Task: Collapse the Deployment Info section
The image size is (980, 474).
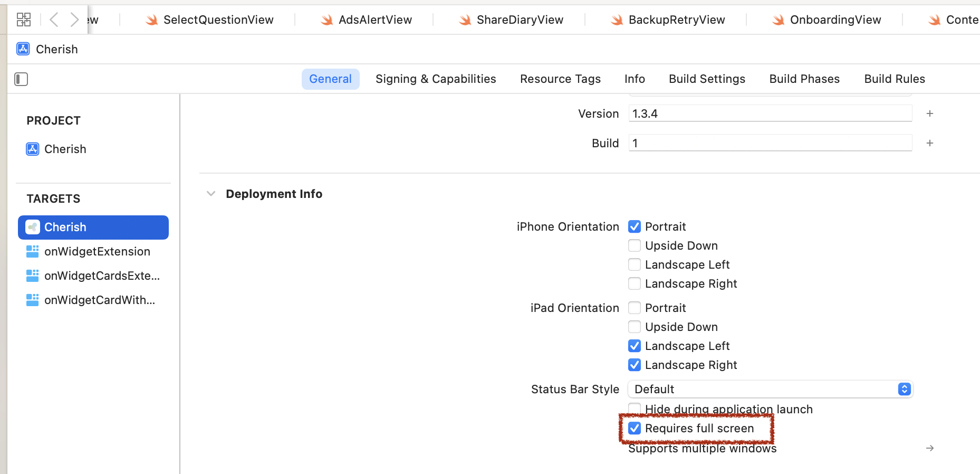Action: pyautogui.click(x=211, y=194)
